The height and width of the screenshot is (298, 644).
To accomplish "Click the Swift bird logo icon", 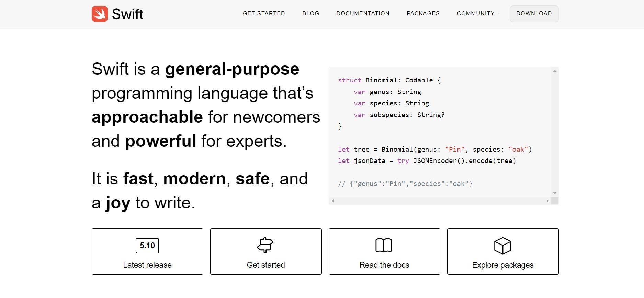I will point(100,14).
